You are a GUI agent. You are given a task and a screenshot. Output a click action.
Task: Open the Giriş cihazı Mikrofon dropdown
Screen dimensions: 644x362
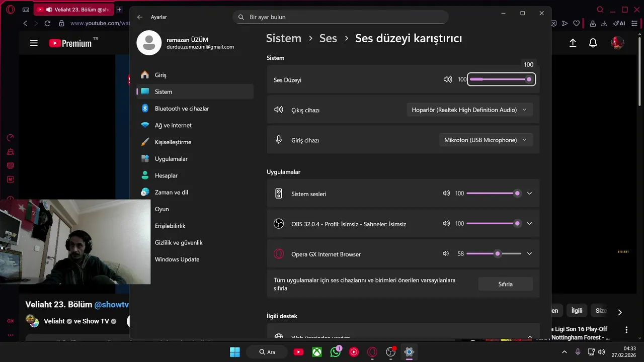click(486, 140)
